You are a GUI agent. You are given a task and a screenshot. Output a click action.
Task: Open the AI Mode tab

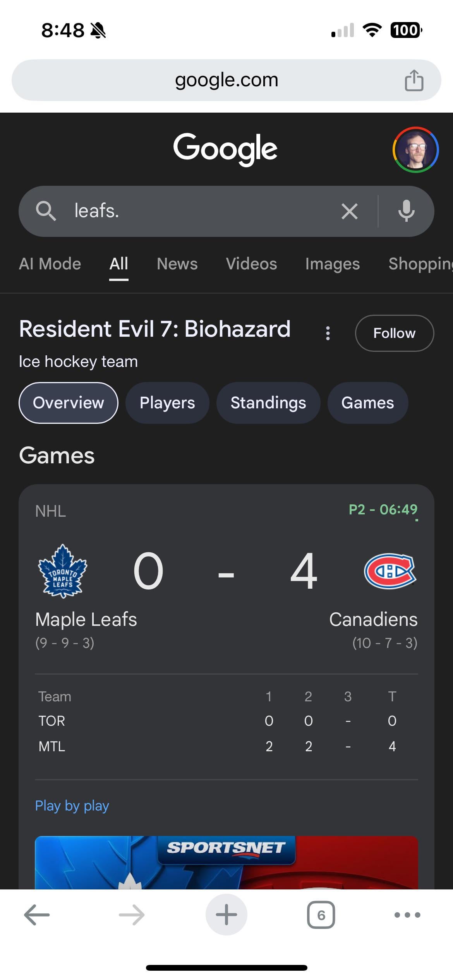pos(50,264)
